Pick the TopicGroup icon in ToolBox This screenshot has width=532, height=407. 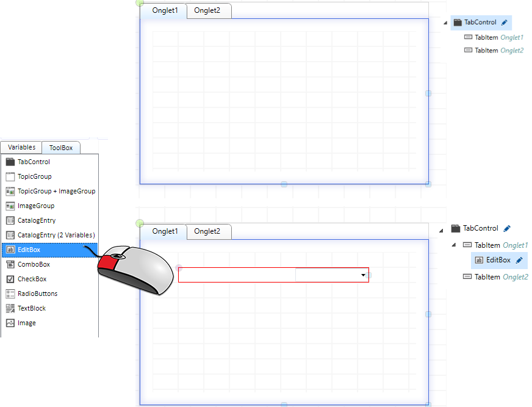(10, 176)
